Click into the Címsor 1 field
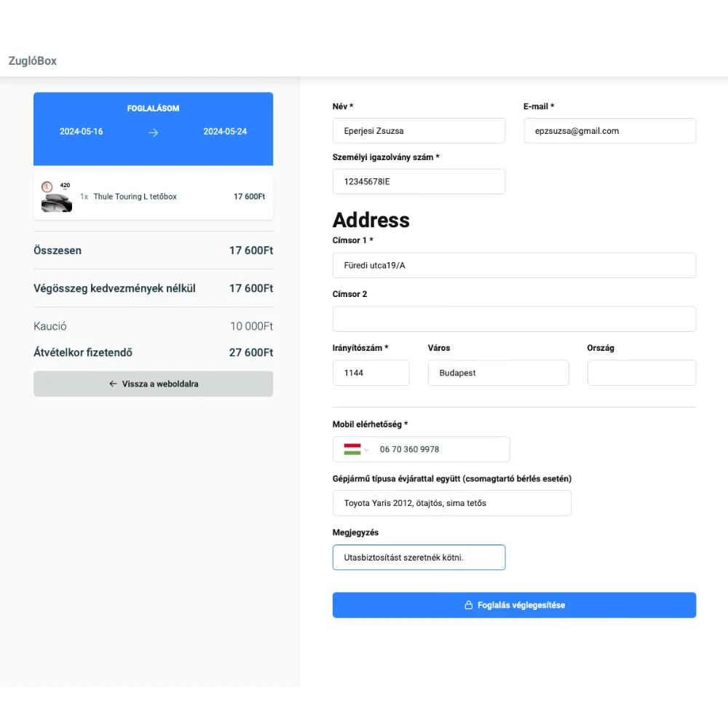728x728 pixels. coord(514,265)
